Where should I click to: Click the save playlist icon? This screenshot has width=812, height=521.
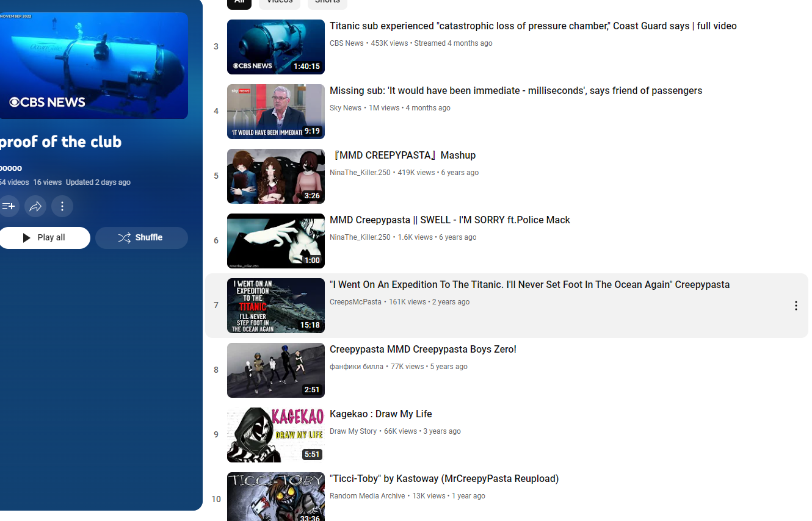tap(9, 206)
